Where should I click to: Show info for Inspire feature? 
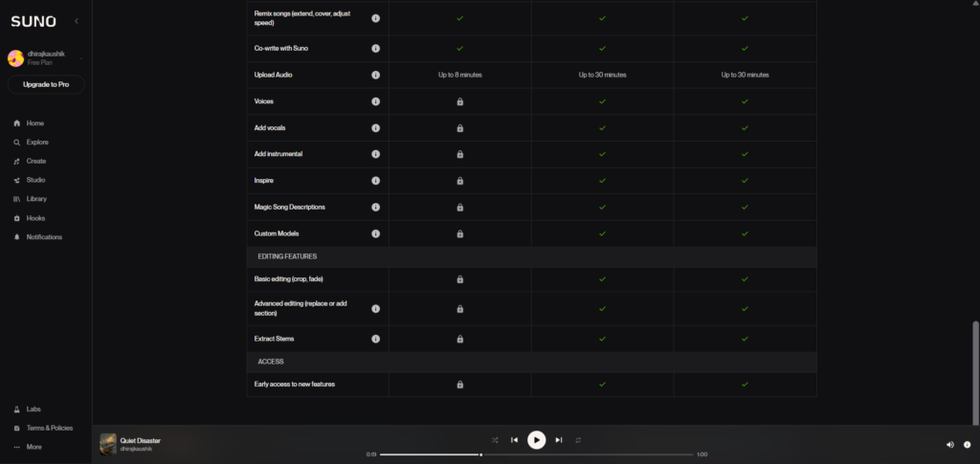375,181
